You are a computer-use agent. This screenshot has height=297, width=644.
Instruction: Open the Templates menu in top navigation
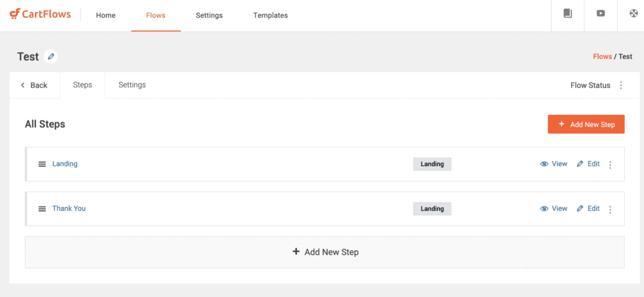pos(270,16)
